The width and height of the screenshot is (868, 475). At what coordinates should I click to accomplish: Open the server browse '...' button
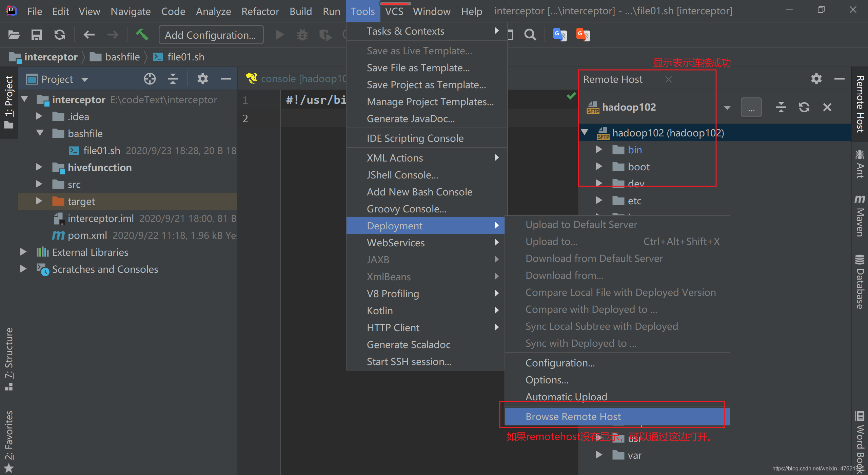[x=751, y=107]
